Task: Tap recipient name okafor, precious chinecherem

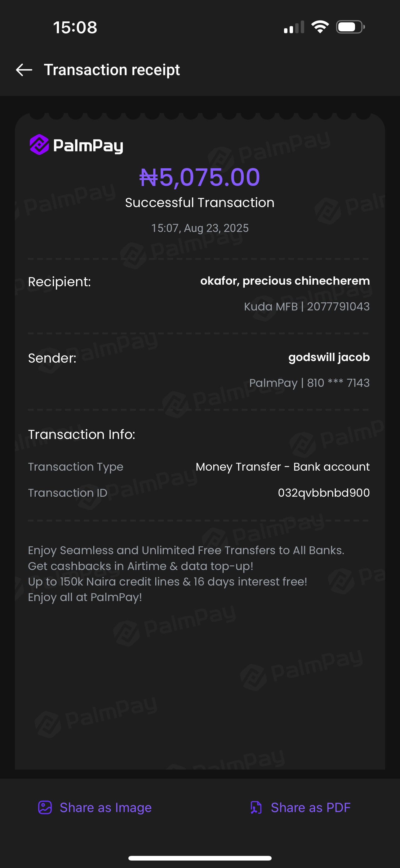Action: pos(285,281)
